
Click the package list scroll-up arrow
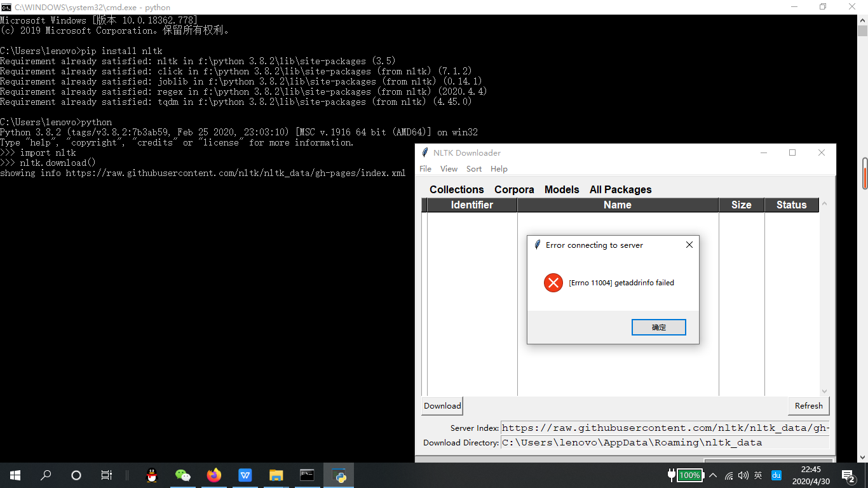point(825,204)
